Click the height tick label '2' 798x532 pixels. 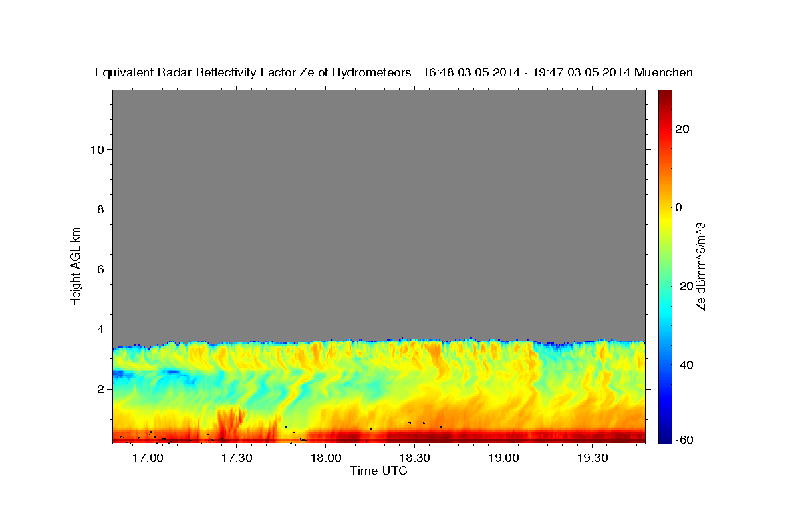(100, 388)
